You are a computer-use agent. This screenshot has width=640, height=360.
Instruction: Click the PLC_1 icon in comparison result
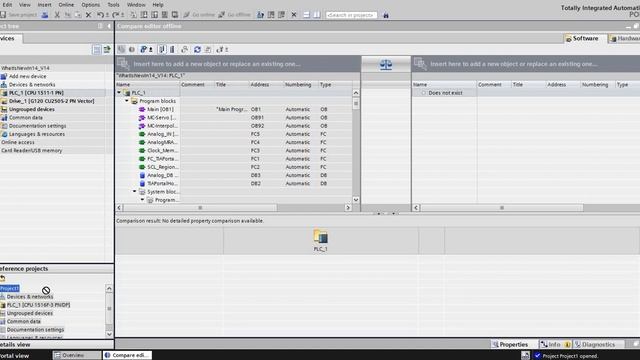(320, 237)
